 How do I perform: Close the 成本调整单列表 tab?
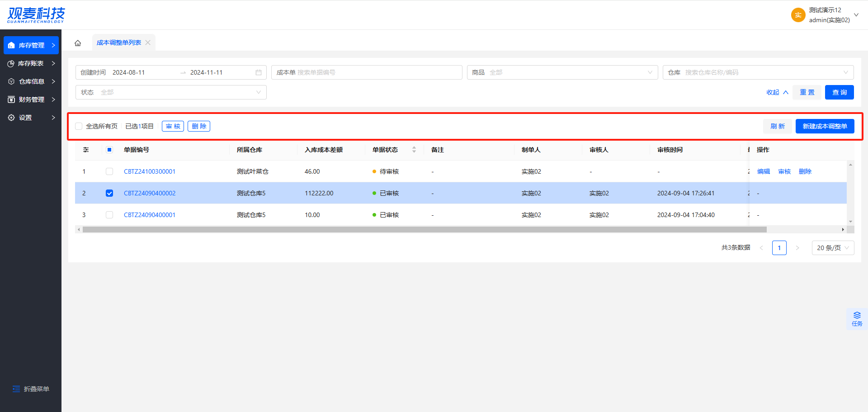148,43
